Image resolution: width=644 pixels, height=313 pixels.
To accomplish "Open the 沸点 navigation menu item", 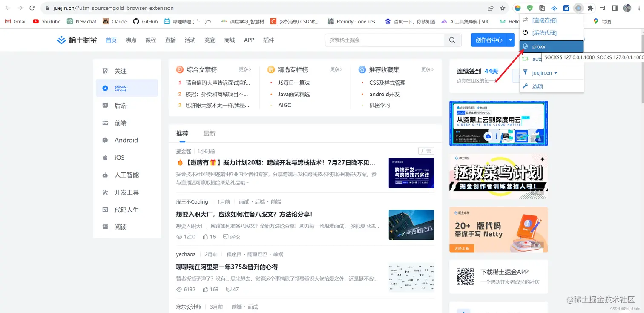I will (131, 40).
